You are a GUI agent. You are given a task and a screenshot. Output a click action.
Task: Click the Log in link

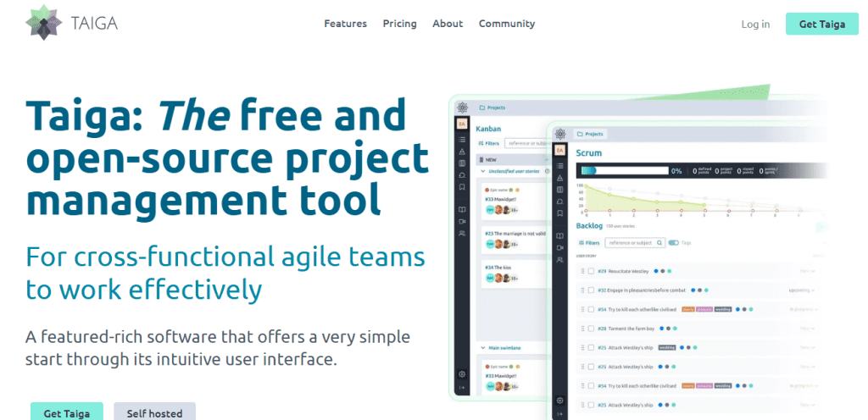(755, 25)
